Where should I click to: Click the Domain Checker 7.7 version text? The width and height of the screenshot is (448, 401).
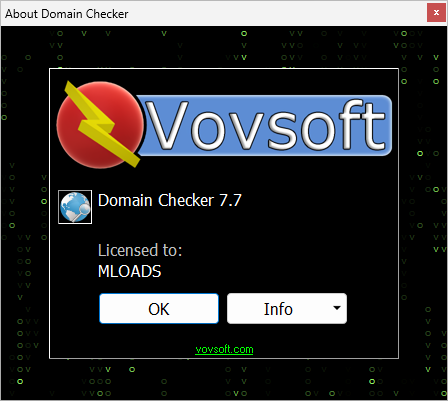(170, 200)
